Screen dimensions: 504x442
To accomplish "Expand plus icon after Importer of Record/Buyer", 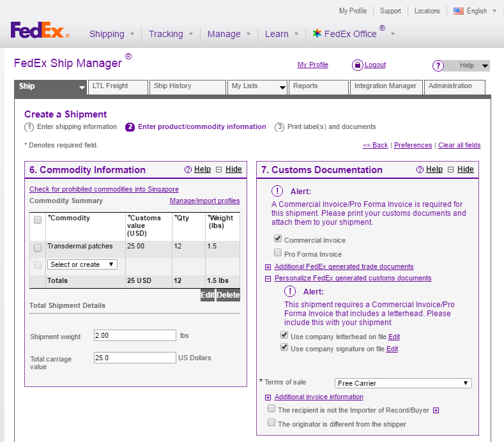I will [436, 411].
